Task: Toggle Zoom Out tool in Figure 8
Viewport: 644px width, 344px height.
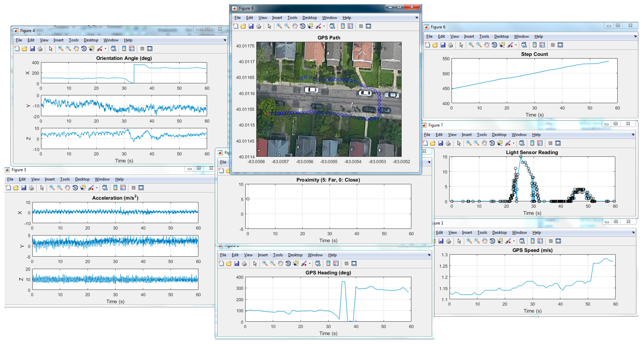Action: [x=287, y=26]
